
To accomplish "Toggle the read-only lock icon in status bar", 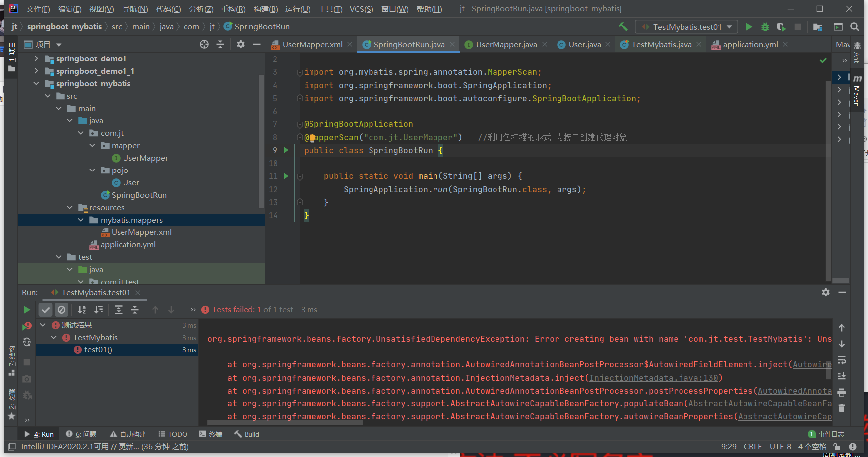I will tap(837, 447).
